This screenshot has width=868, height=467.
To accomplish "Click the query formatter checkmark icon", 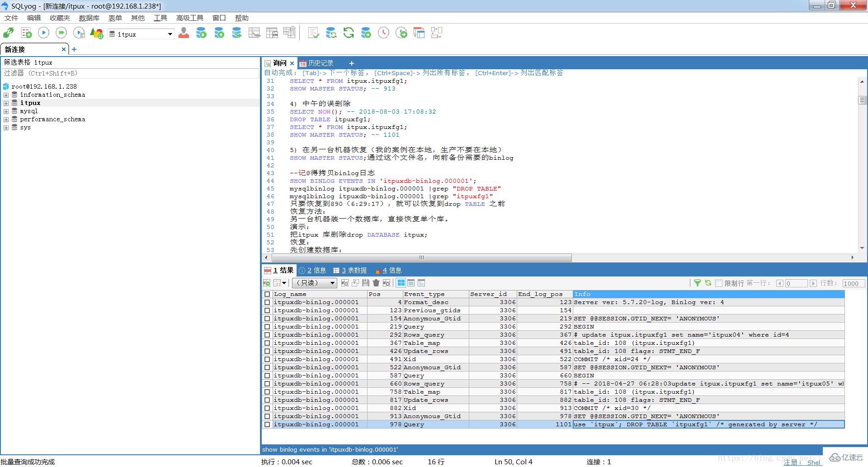I will pos(313,33).
